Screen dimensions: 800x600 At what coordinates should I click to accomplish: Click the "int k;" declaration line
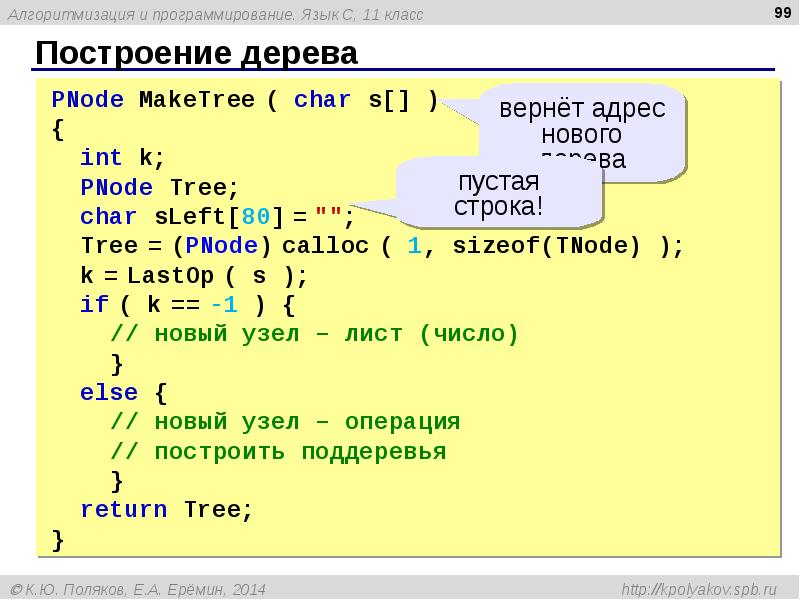coord(122,158)
